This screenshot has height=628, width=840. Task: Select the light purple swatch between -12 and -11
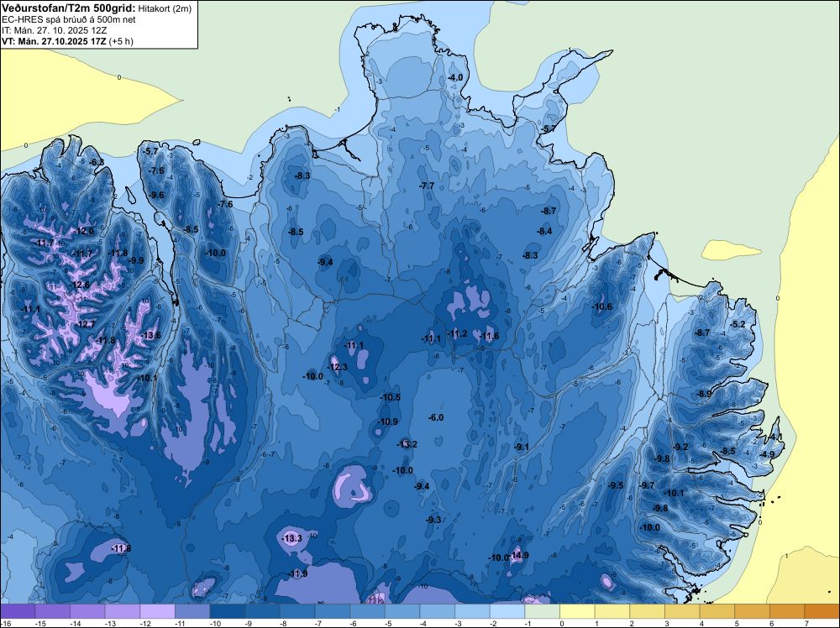tap(158, 611)
